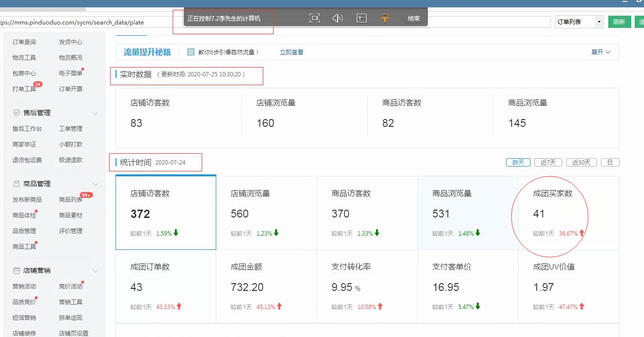This screenshot has height=337, width=644.
Task: Open 短信营销 in sidebar
Action: [24, 318]
